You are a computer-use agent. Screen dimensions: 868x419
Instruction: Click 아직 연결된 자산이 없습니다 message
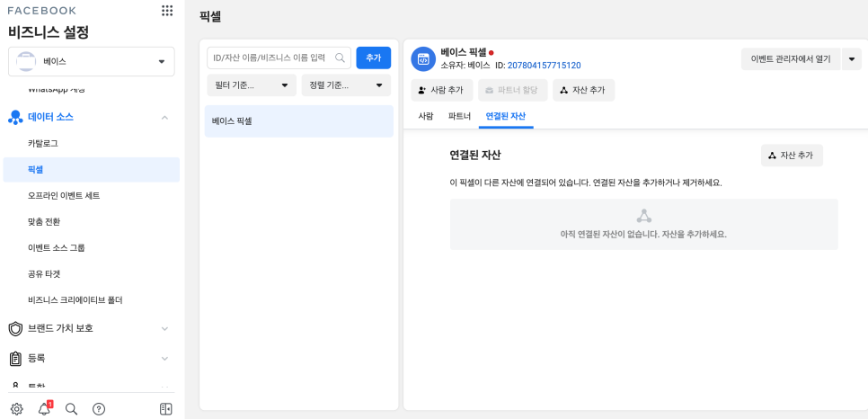point(643,234)
